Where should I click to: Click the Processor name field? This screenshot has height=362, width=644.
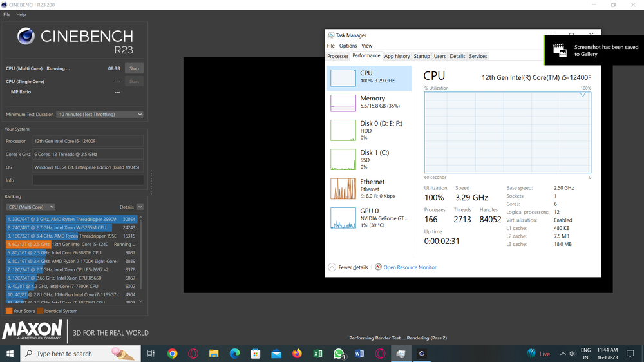pyautogui.click(x=88, y=141)
